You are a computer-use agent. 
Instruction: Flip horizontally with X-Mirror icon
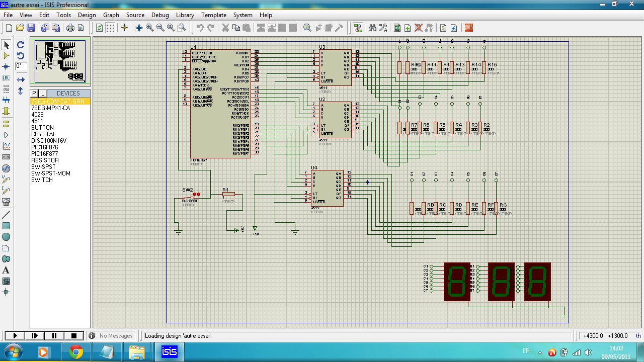(21, 79)
